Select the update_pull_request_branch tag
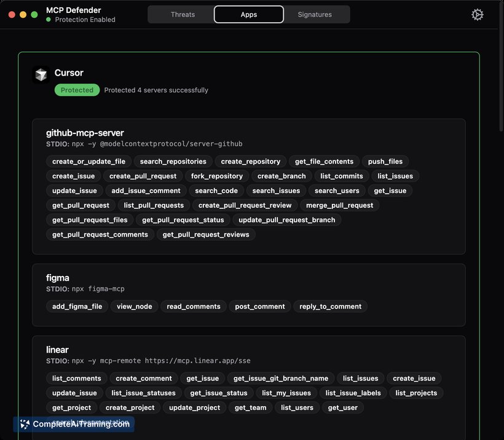 point(286,220)
